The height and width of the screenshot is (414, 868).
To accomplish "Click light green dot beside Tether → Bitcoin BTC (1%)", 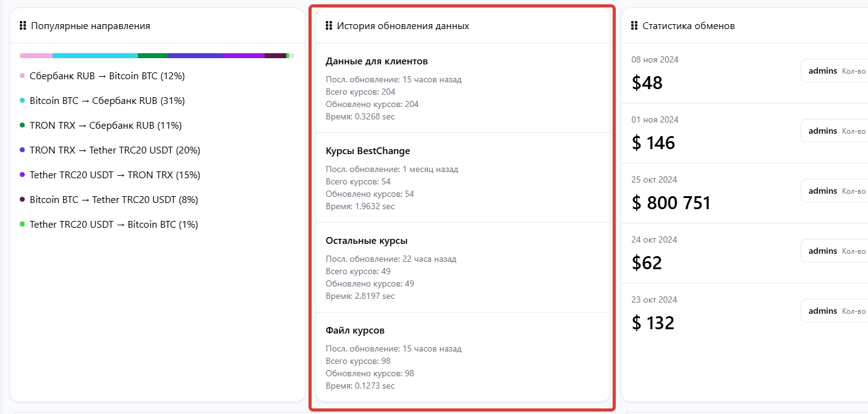I will 22,225.
